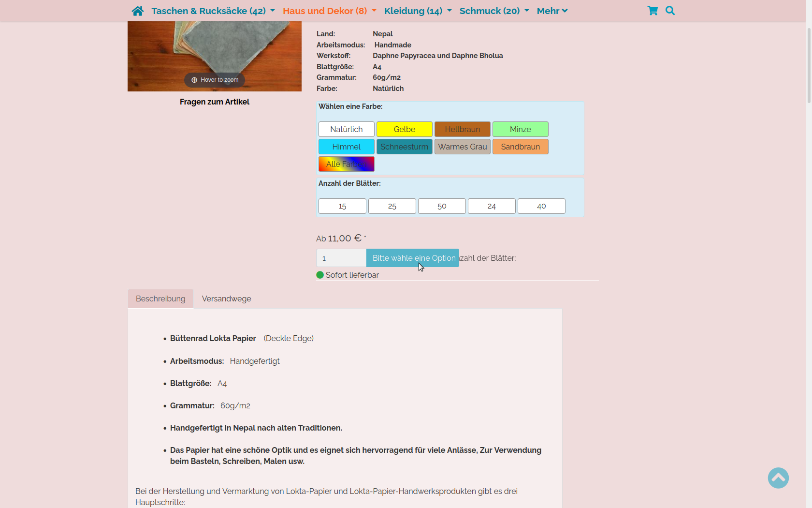Select the Alle Farben rainbow option

347,164
